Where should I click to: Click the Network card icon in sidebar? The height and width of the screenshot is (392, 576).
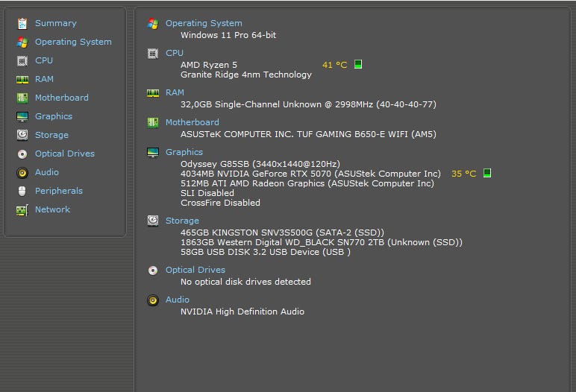click(x=22, y=210)
